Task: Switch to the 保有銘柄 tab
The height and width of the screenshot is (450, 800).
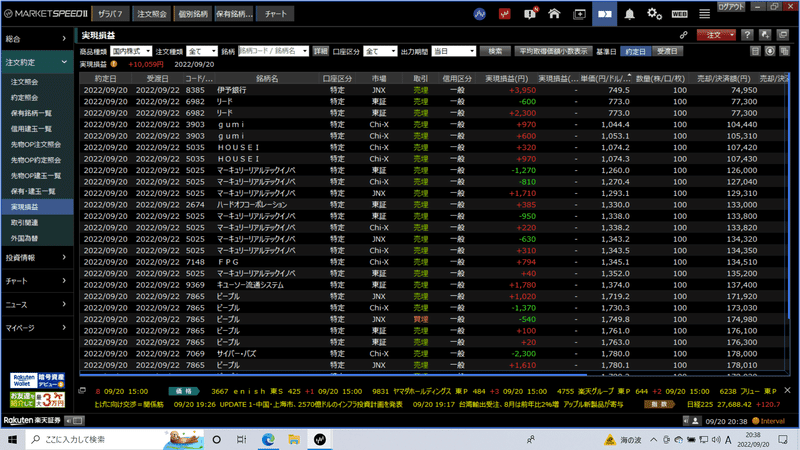Action: pyautogui.click(x=234, y=14)
